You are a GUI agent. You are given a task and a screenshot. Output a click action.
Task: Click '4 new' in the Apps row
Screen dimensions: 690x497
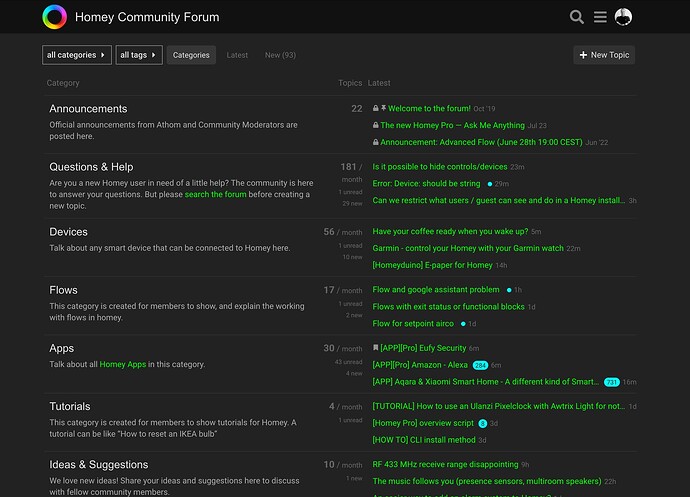tap(354, 373)
